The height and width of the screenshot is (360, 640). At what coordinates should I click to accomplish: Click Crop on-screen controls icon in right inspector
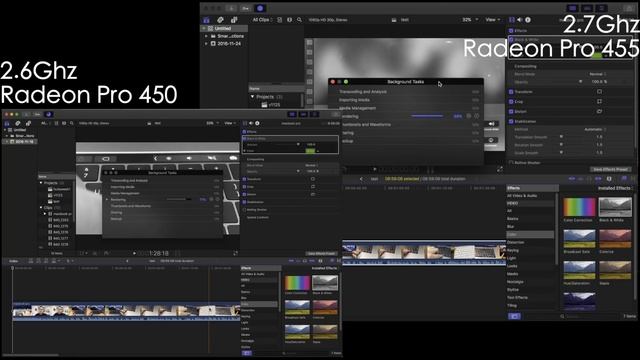(x=599, y=102)
